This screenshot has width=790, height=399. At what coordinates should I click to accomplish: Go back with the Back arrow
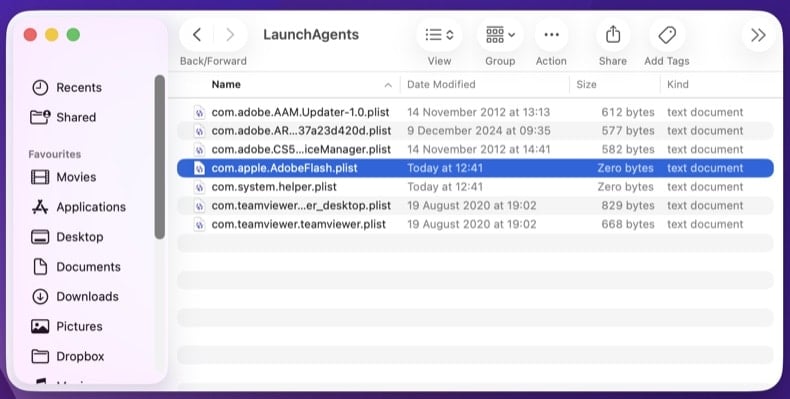pyautogui.click(x=197, y=35)
